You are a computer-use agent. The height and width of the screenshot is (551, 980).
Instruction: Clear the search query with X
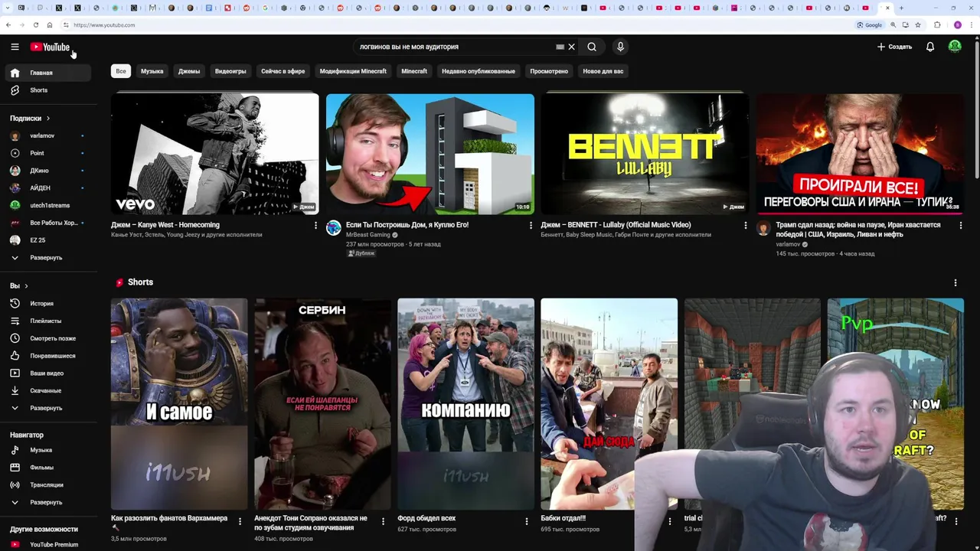pyautogui.click(x=571, y=47)
